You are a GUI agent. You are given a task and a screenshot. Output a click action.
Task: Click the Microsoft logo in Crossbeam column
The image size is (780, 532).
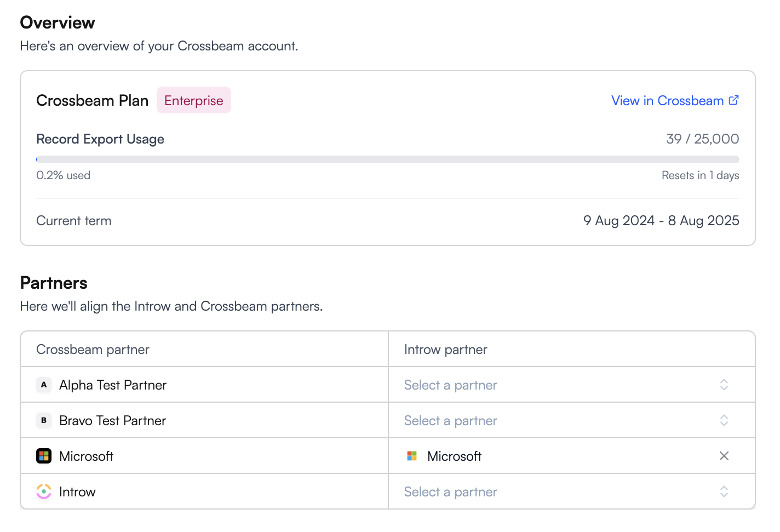(x=44, y=456)
